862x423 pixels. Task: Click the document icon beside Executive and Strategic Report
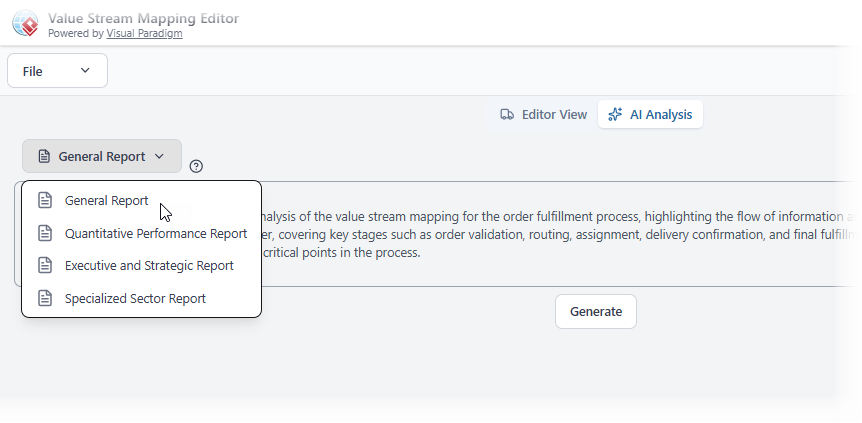click(x=44, y=266)
